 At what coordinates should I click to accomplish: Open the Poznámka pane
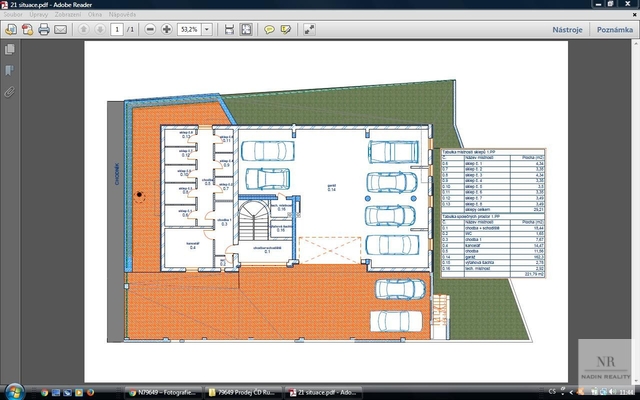[614, 30]
